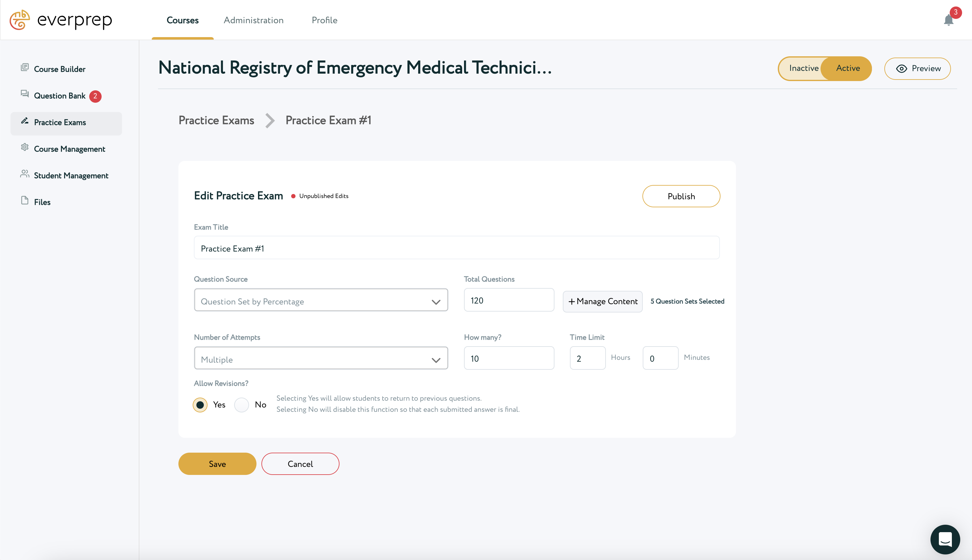Click the everprep logo icon
The height and width of the screenshot is (560, 972).
pos(20,19)
